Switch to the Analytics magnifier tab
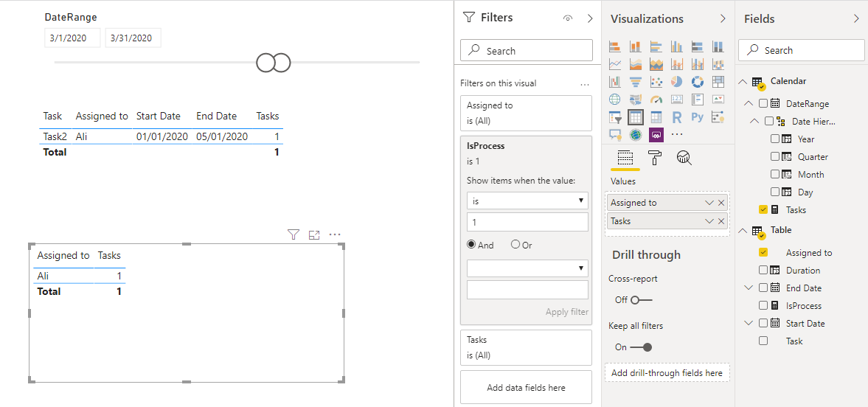Image resolution: width=868 pixels, height=407 pixels. coord(684,159)
